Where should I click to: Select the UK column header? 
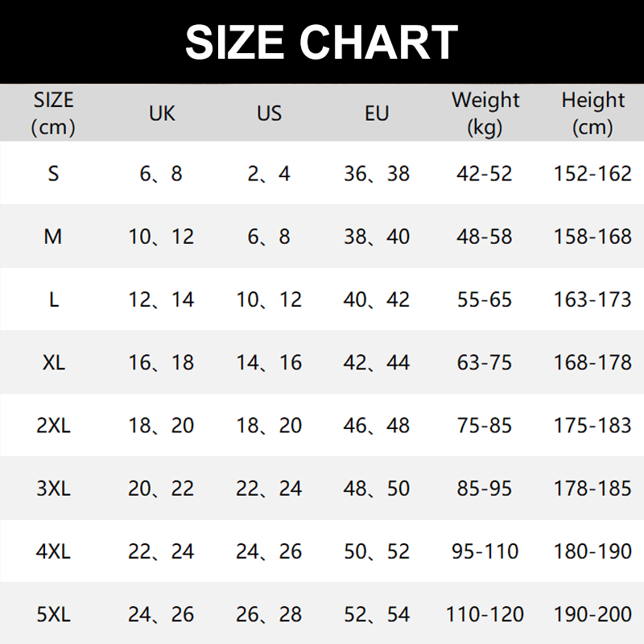click(162, 114)
